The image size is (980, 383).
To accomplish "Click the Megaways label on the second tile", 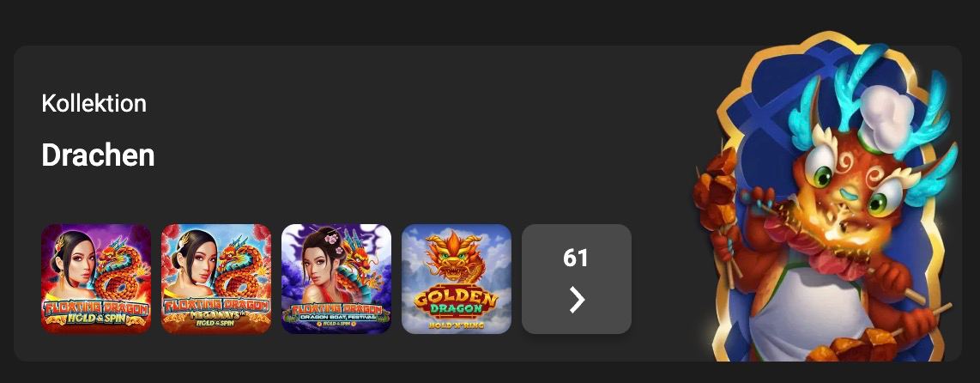I will click(x=215, y=315).
